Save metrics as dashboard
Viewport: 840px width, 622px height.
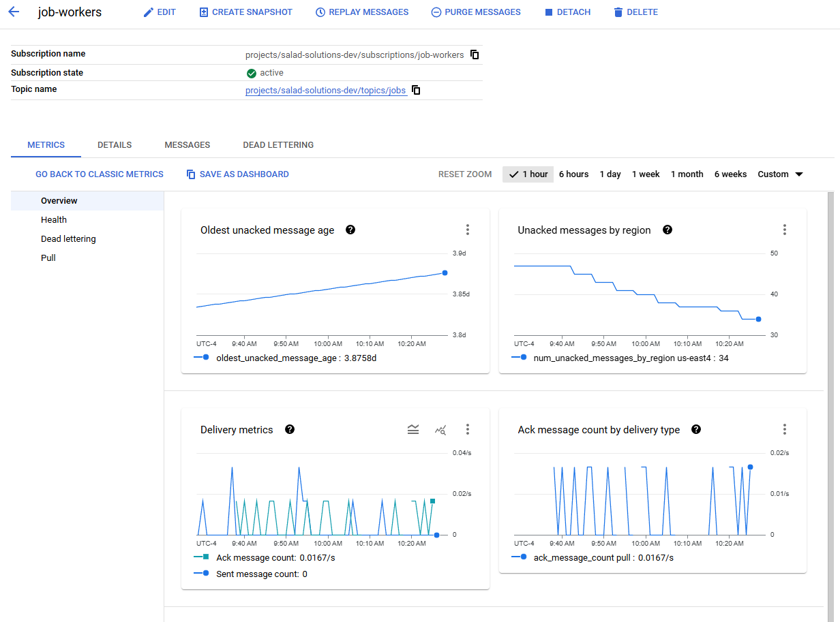(x=237, y=174)
